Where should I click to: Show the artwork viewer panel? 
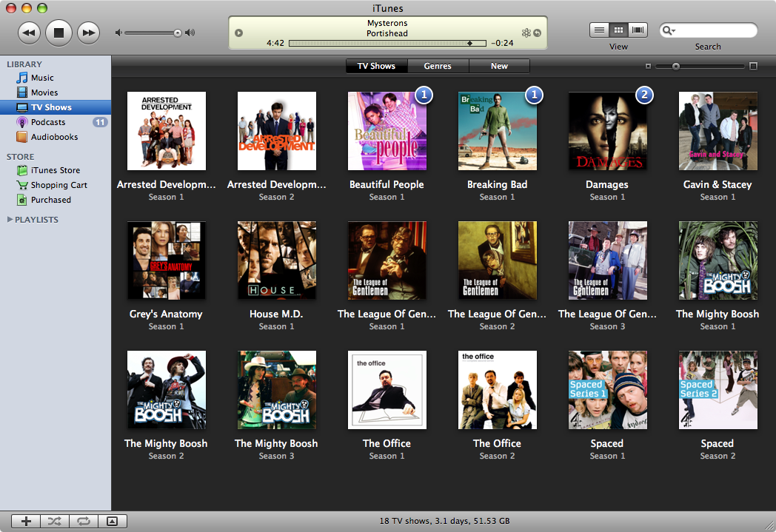pos(113,521)
